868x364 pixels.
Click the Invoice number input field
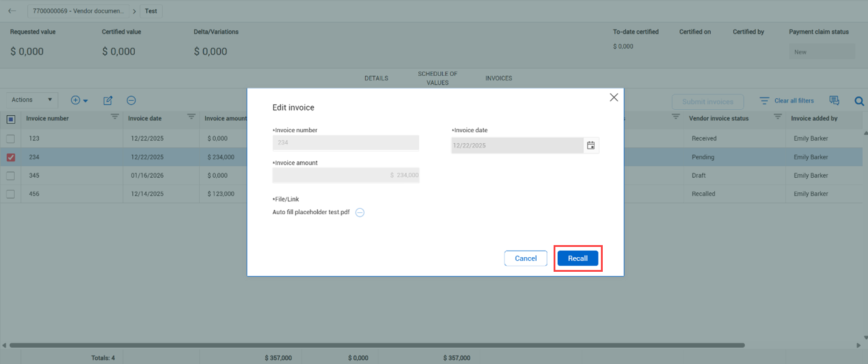point(346,143)
